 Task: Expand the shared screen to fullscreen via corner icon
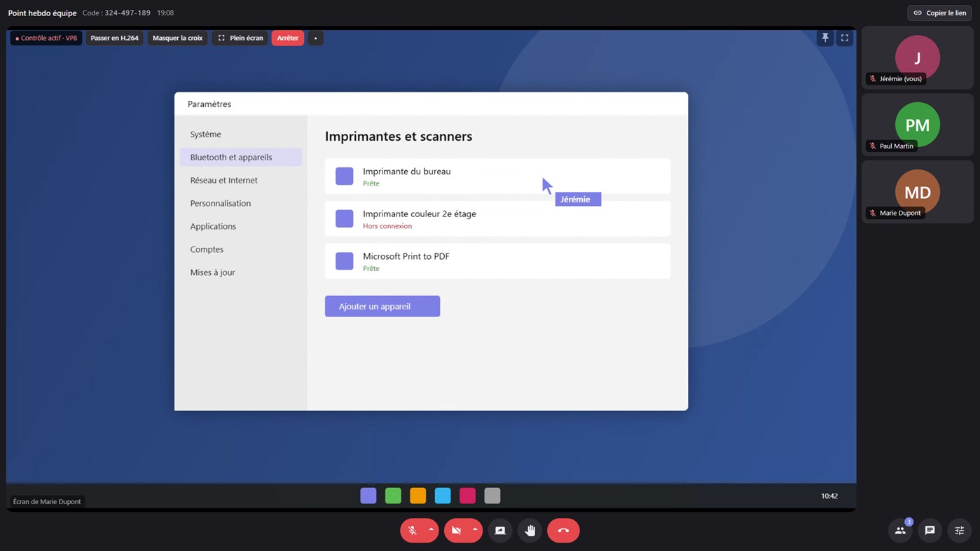(x=845, y=38)
